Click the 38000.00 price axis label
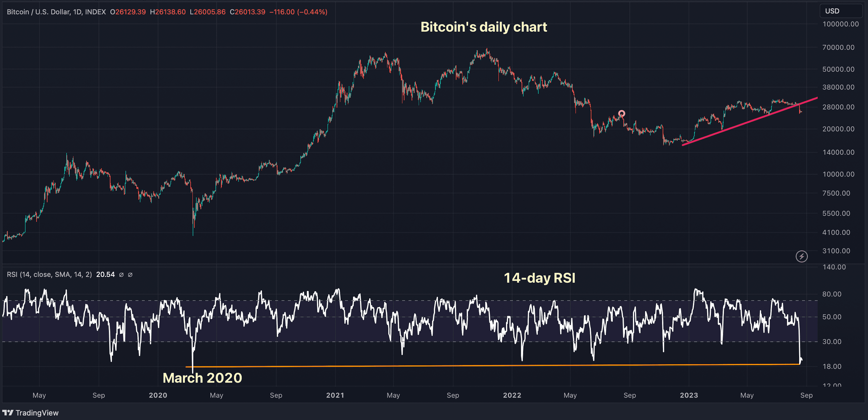 pos(838,87)
